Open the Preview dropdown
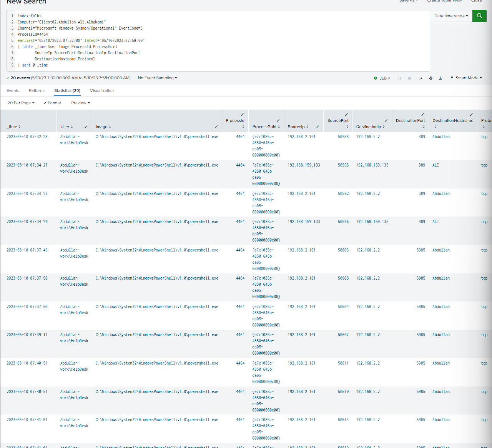The width and height of the screenshot is (492, 448). 80,103
